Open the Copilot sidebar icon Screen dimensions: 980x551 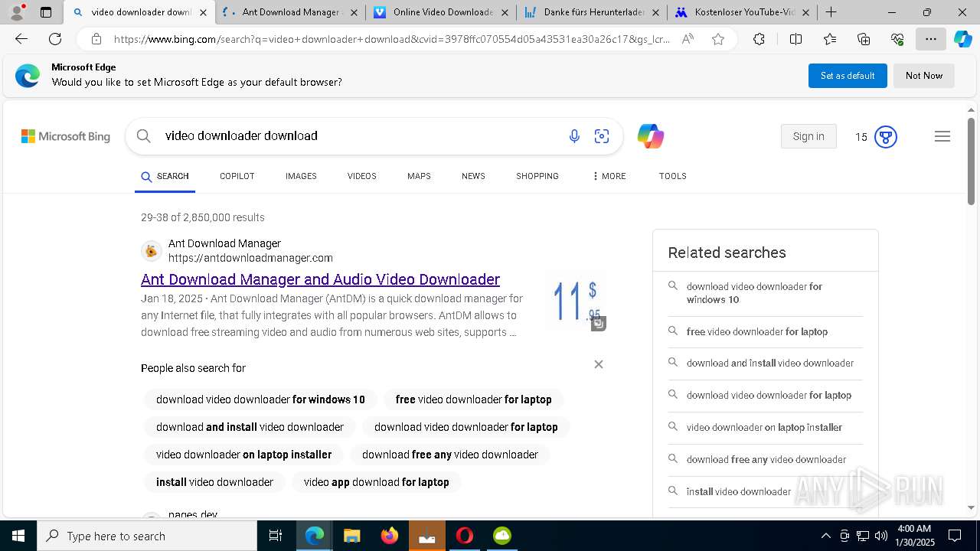962,39
